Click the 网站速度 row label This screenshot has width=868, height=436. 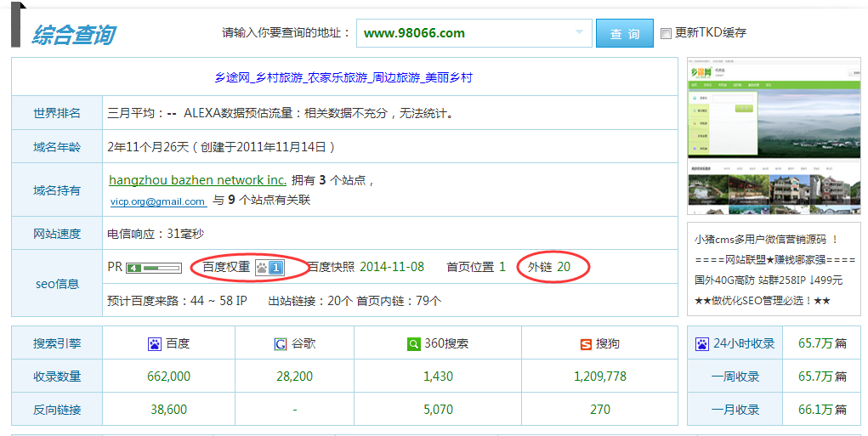coord(57,234)
